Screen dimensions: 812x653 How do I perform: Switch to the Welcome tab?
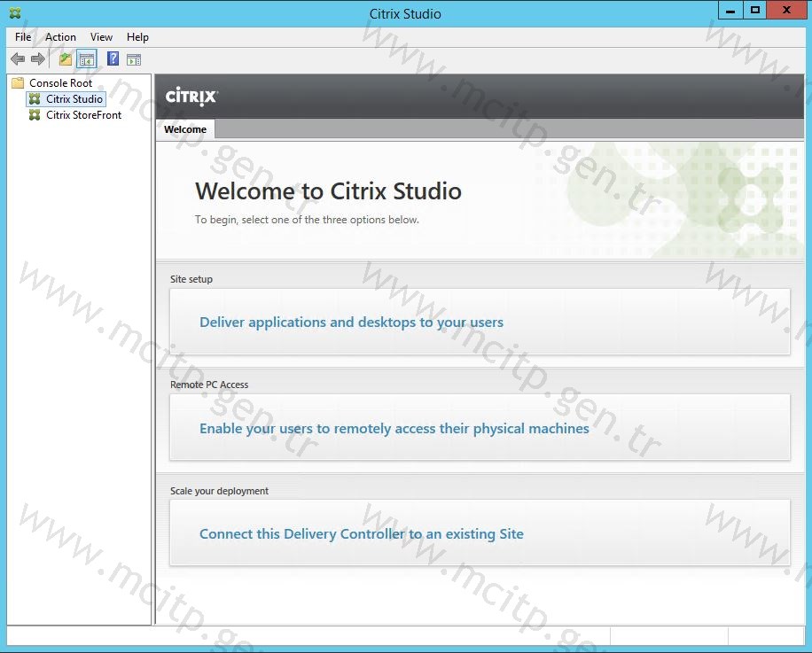pos(185,129)
